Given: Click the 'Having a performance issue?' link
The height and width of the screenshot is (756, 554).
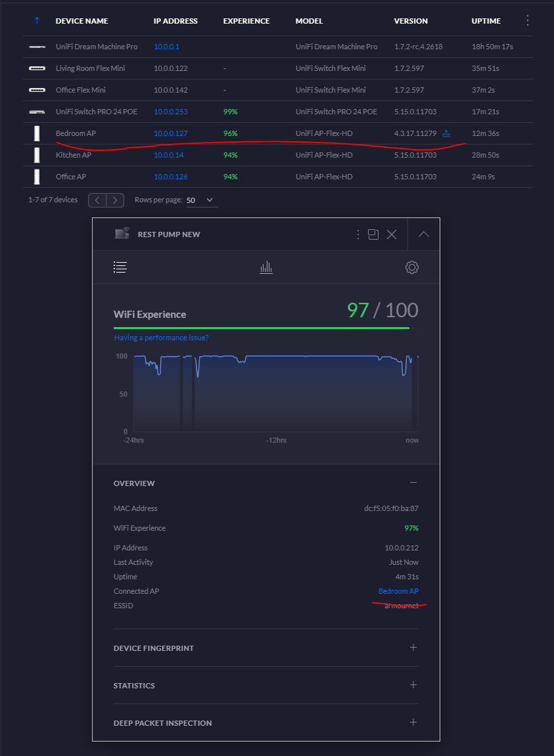Looking at the screenshot, I should (161, 338).
